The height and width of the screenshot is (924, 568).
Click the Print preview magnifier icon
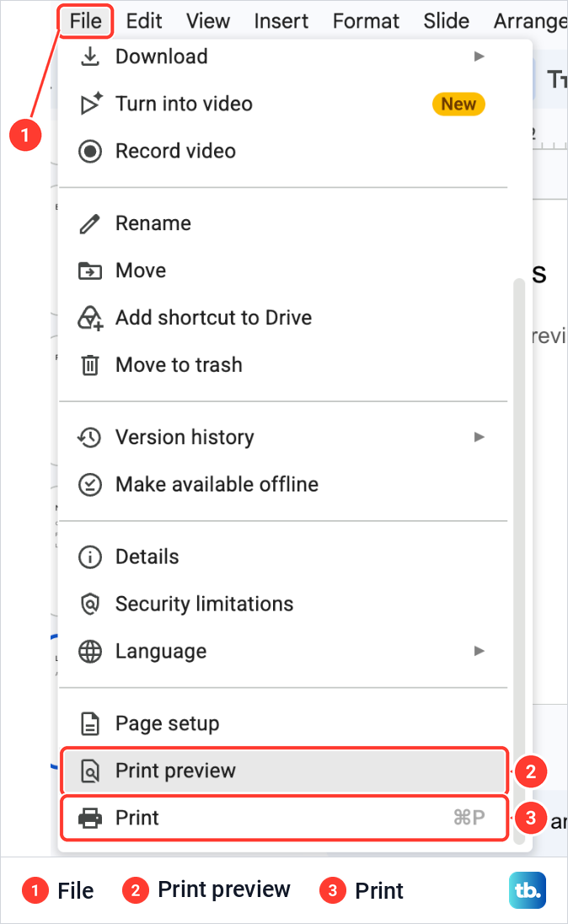[x=90, y=771]
